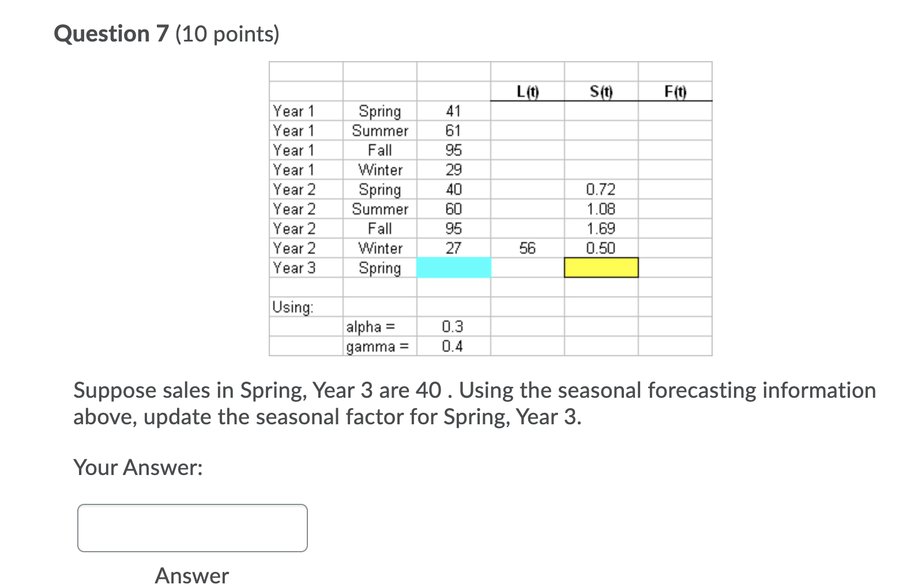The image size is (918, 588).
Task: Select the Year 2 Winter sales value 27
Action: (x=453, y=248)
